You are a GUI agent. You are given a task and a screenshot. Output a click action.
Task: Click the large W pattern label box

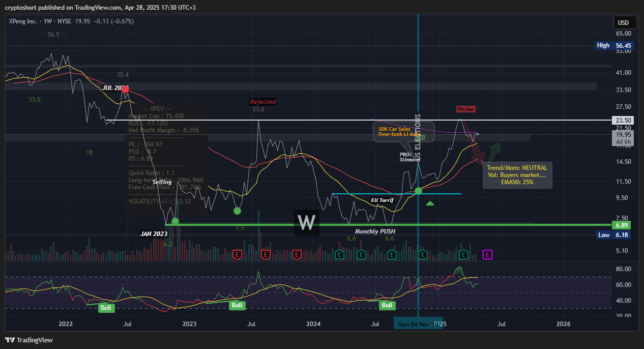tap(307, 223)
